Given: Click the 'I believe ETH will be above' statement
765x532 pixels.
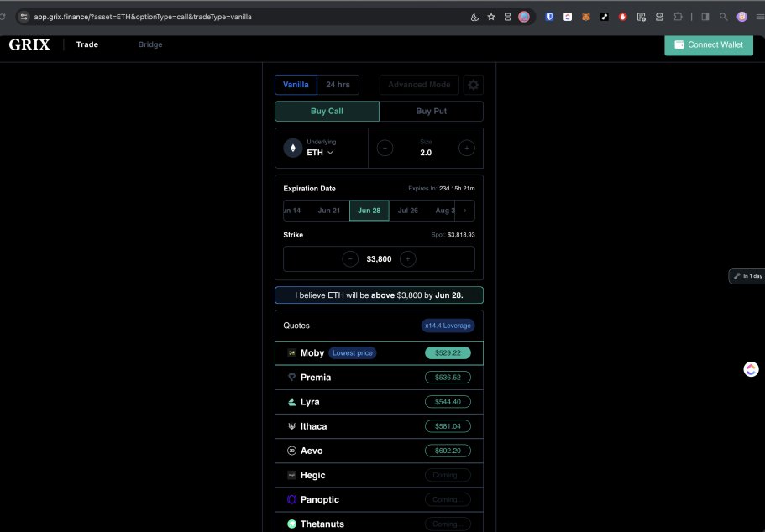Looking at the screenshot, I should click(x=379, y=295).
